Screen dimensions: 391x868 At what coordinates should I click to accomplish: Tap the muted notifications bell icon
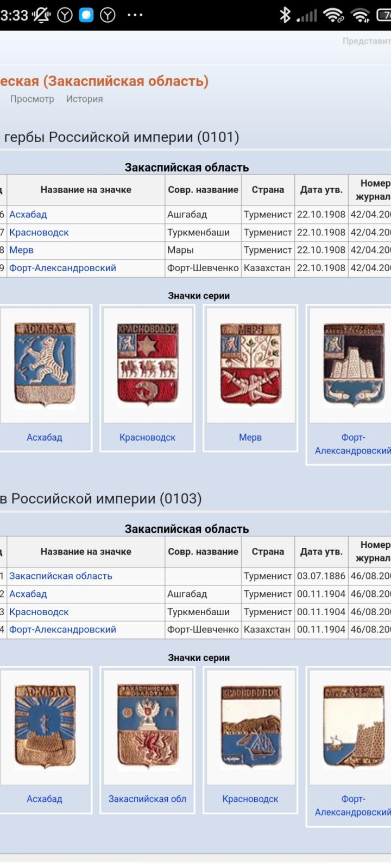(x=41, y=15)
